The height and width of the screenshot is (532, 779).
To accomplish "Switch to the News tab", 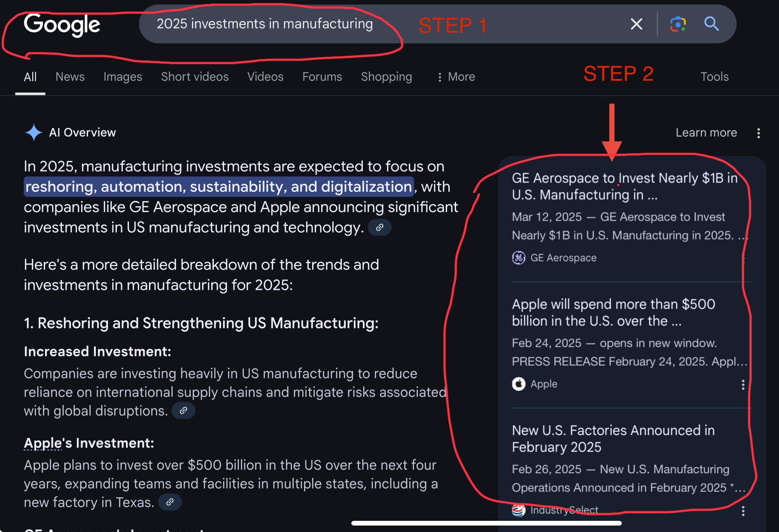I will pos(70,77).
